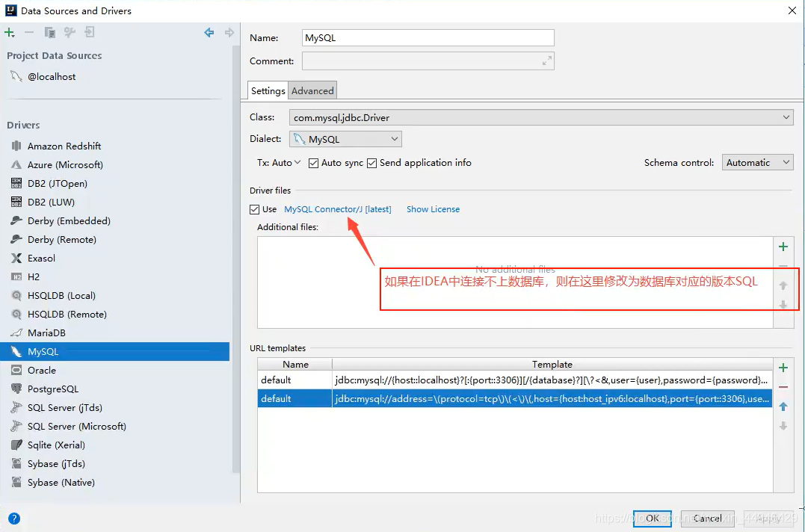805x532 pixels.
Task: Open the Dialect MySQL dropdown
Action: (x=345, y=139)
